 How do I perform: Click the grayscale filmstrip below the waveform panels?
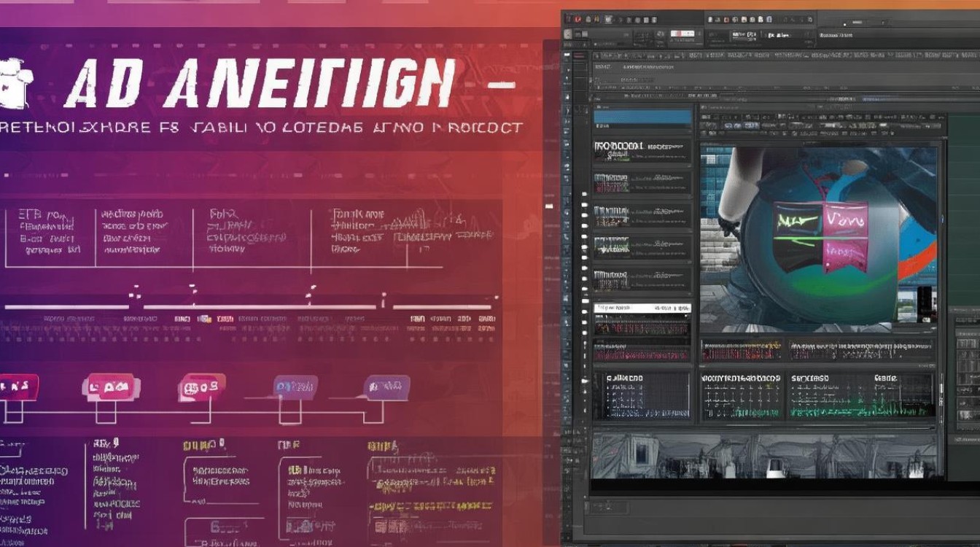[763, 457]
